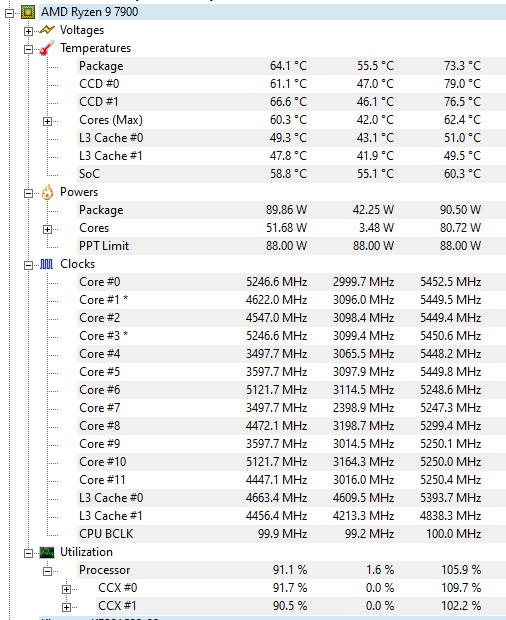Click the Temperatures thermometer icon
Image resolution: width=506 pixels, height=620 pixels.
(x=47, y=48)
